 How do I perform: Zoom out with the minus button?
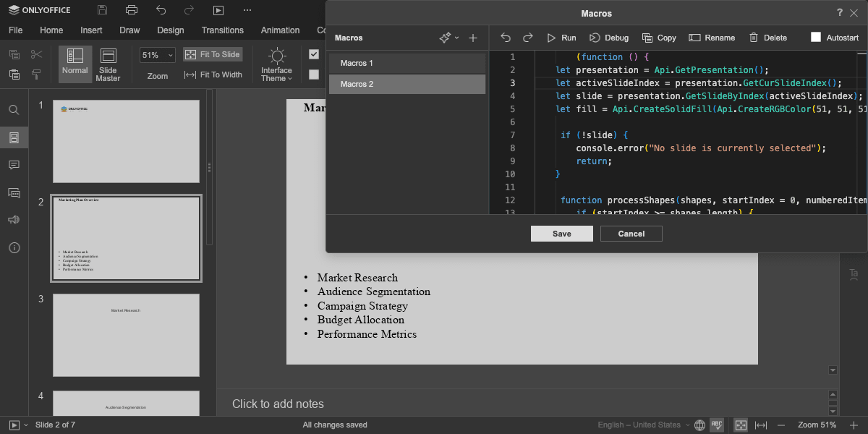[782, 425]
